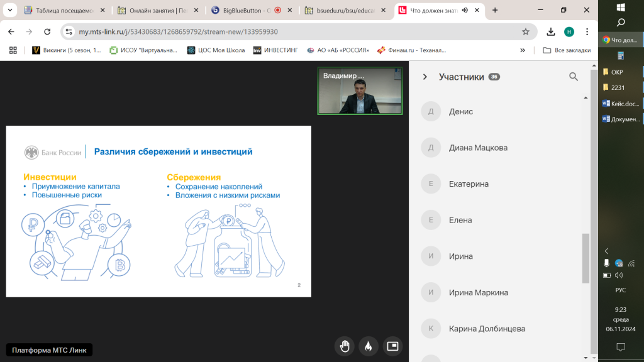Open bookmark Финам.ru - Теханал...
Viewport: 644px width, 362px height.
[412, 50]
